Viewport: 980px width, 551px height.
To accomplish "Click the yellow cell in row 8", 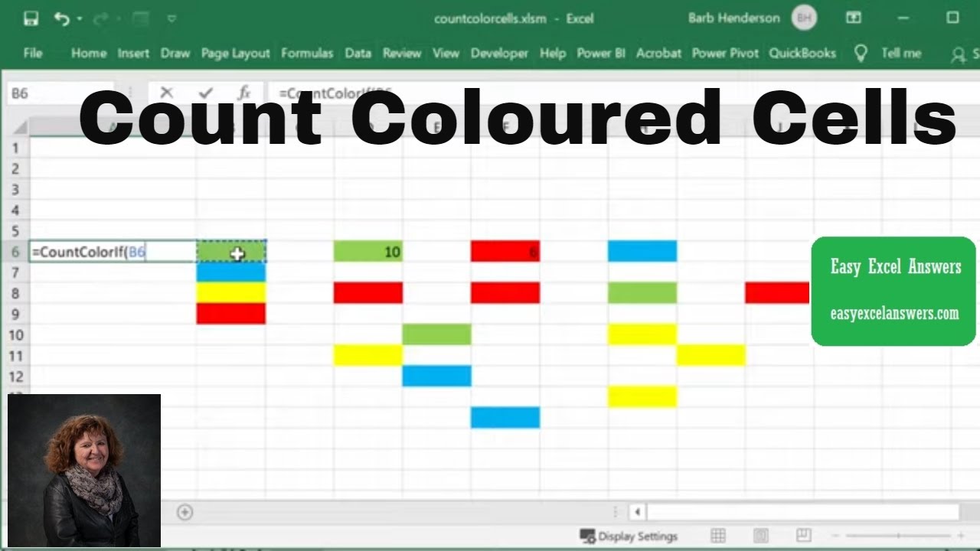I will [x=231, y=293].
